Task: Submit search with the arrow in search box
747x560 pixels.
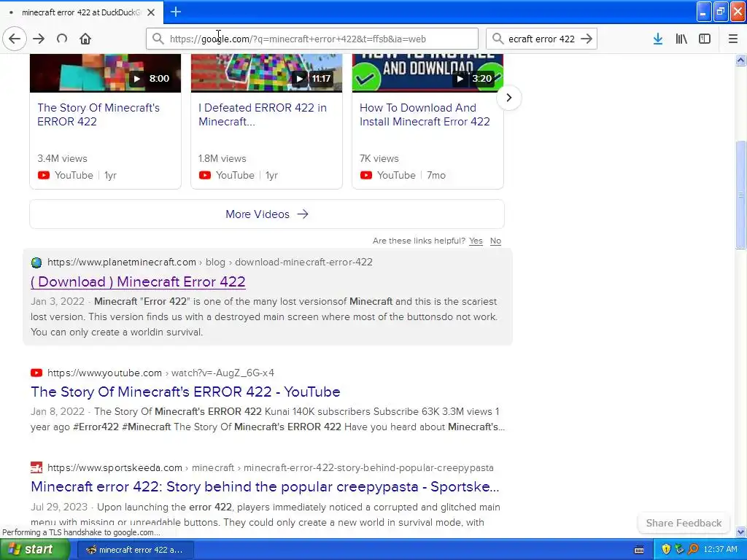Action: coord(587,39)
